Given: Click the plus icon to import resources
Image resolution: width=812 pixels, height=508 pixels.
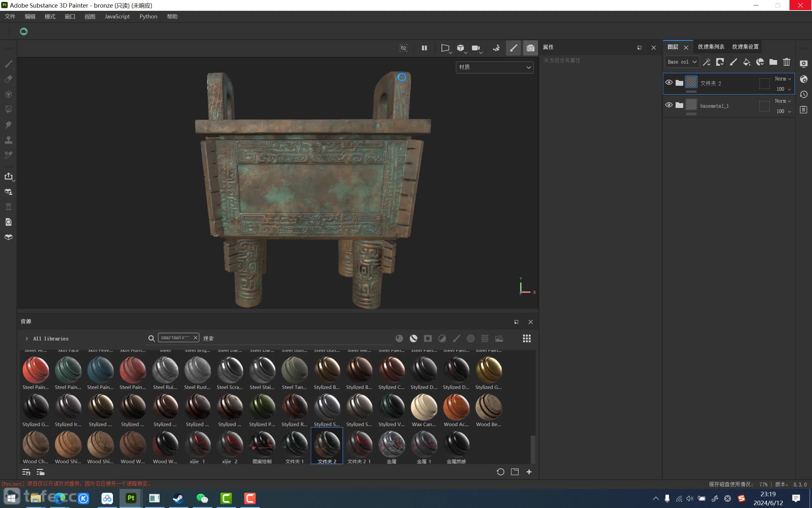Looking at the screenshot, I should pos(529,472).
